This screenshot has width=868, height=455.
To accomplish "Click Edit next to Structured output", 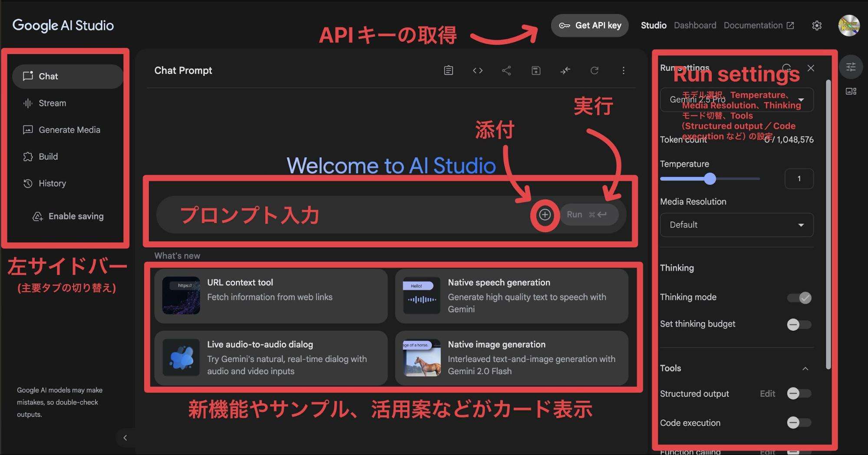I will (767, 394).
